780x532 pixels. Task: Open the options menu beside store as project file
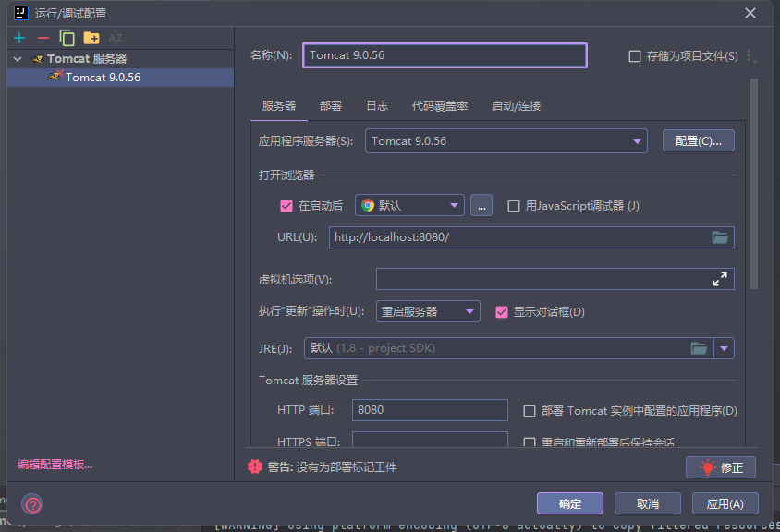pyautogui.click(x=751, y=56)
